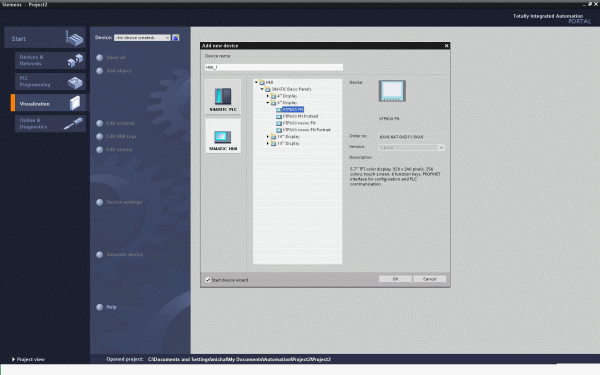Click the 4" Display folder icon

point(273,96)
